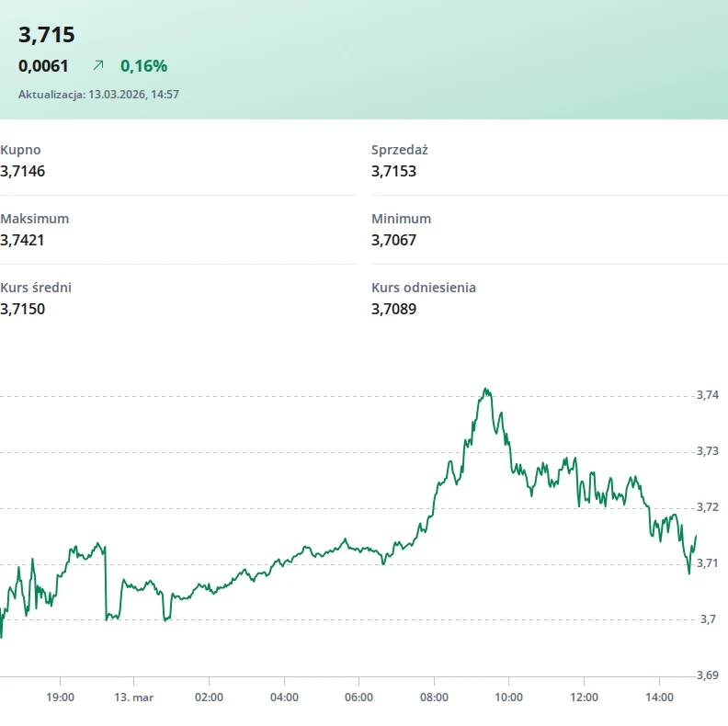The width and height of the screenshot is (728, 726).
Task: Select the 0,16% percentage change
Action: point(144,65)
